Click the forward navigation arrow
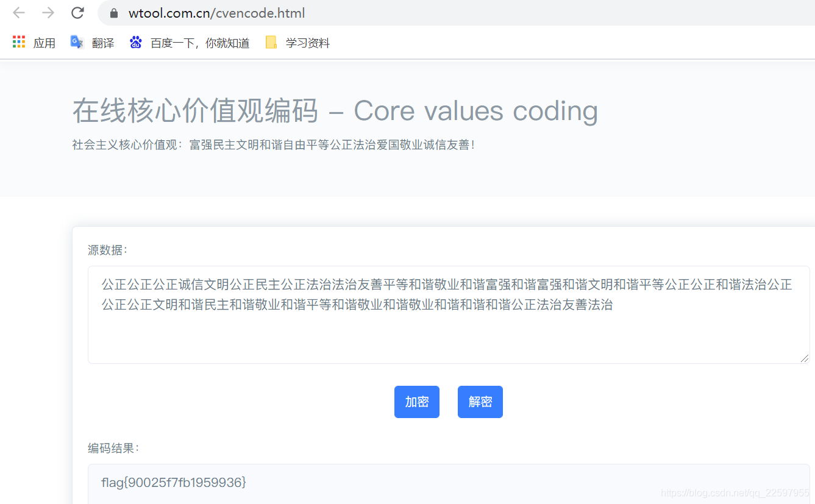Screen dimensions: 815x504 (48, 12)
